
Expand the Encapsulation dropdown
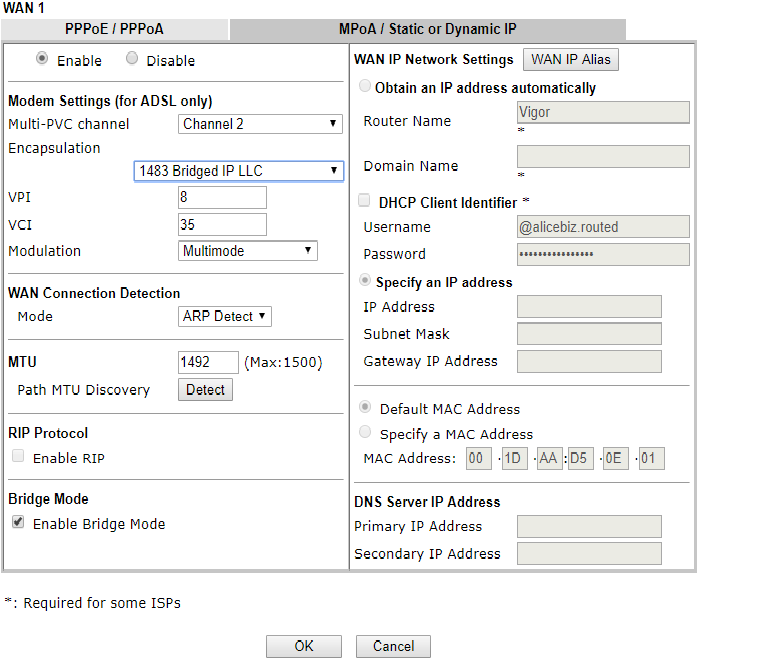point(239,171)
